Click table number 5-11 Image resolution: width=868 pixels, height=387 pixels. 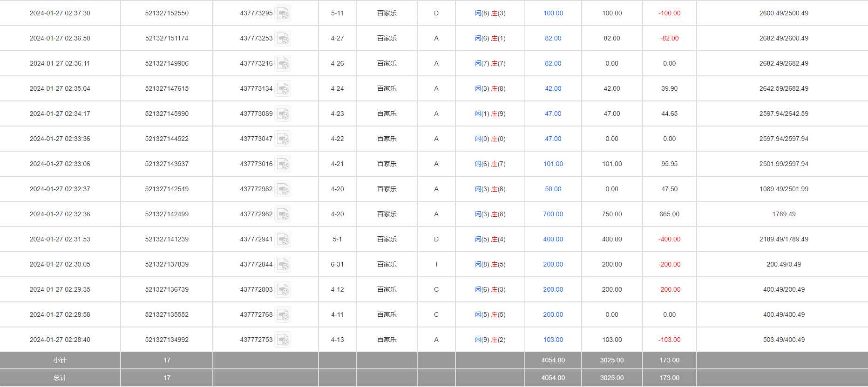click(337, 13)
